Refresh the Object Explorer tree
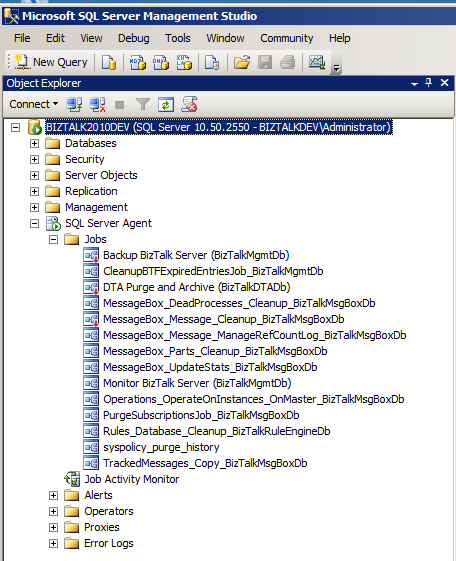Viewport: 456px width, 561px height. (x=166, y=104)
